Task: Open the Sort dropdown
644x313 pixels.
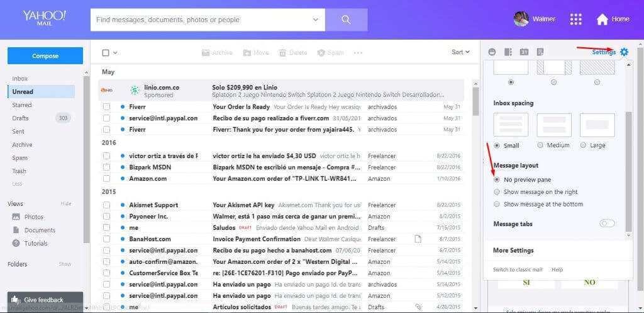Action: coord(460,52)
